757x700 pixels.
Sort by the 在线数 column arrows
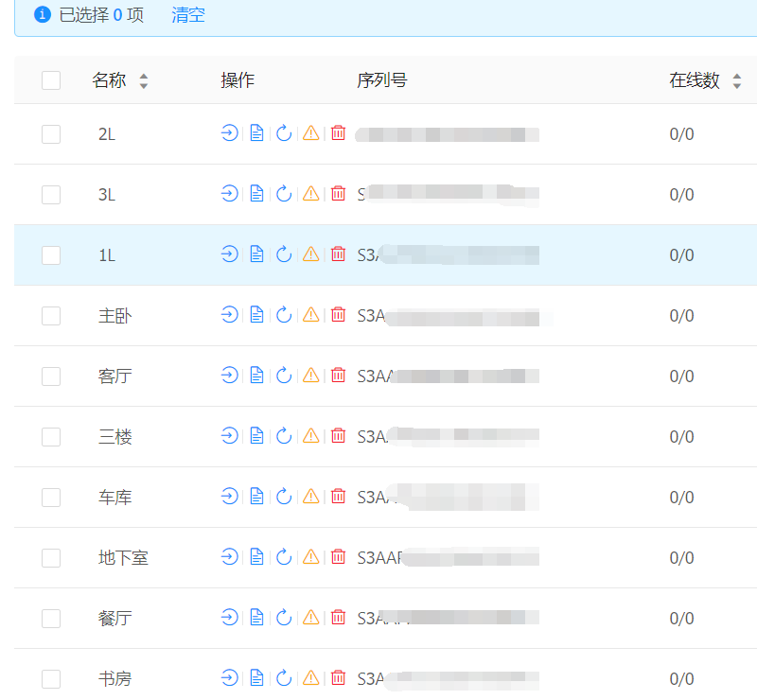pos(737,80)
